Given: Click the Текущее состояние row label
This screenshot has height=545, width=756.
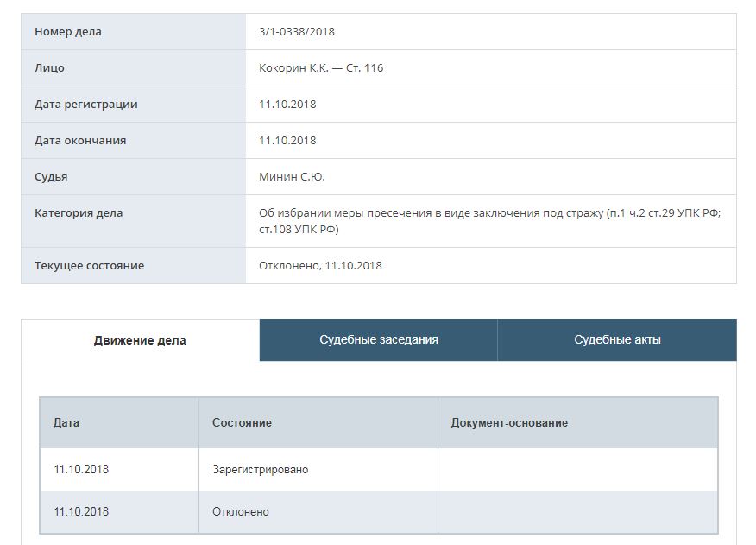Looking at the screenshot, I should tap(89, 266).
